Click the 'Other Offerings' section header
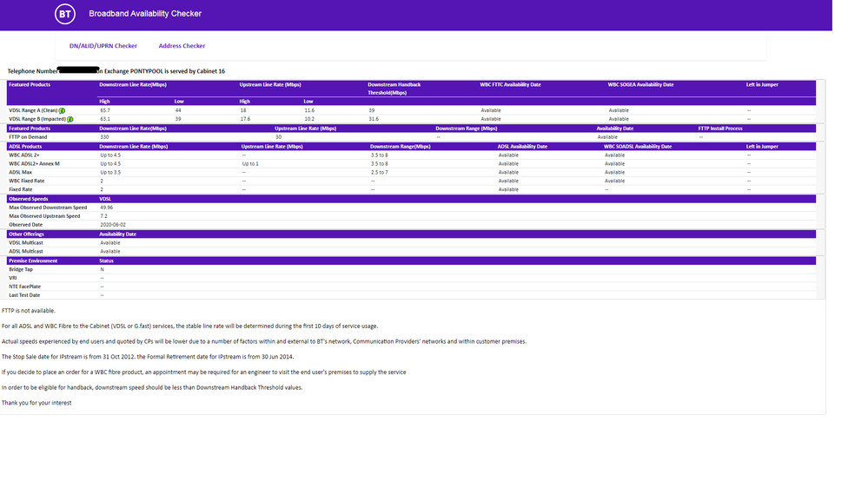This screenshot has height=488, width=868. [26, 234]
